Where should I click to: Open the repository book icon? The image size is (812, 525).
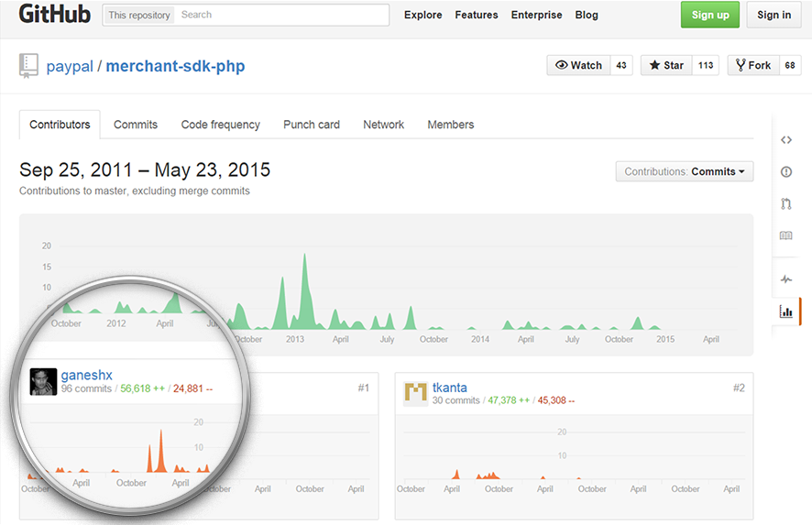[x=28, y=66]
